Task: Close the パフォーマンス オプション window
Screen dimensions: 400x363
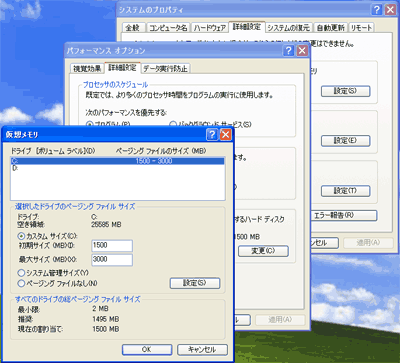Action: (302, 51)
